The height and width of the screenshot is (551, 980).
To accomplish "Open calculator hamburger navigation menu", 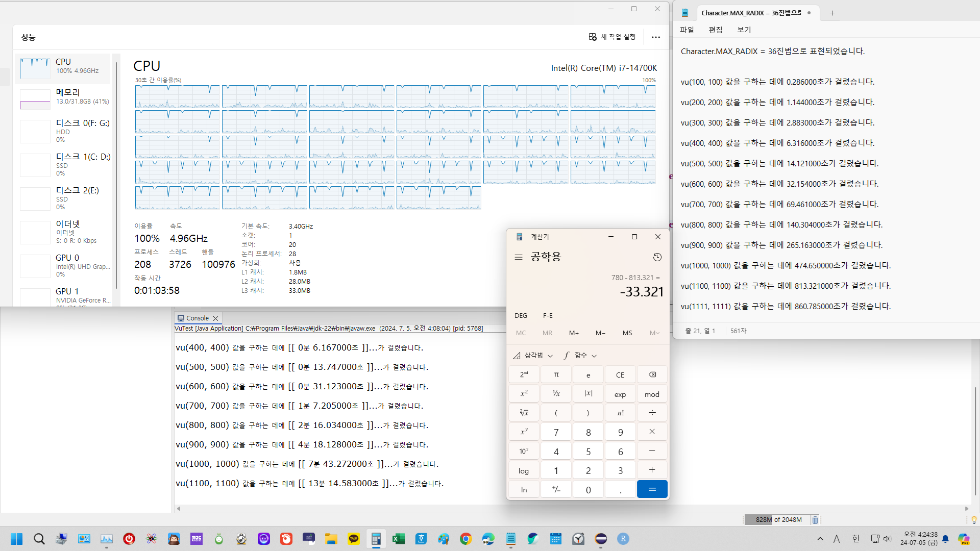I will [519, 257].
